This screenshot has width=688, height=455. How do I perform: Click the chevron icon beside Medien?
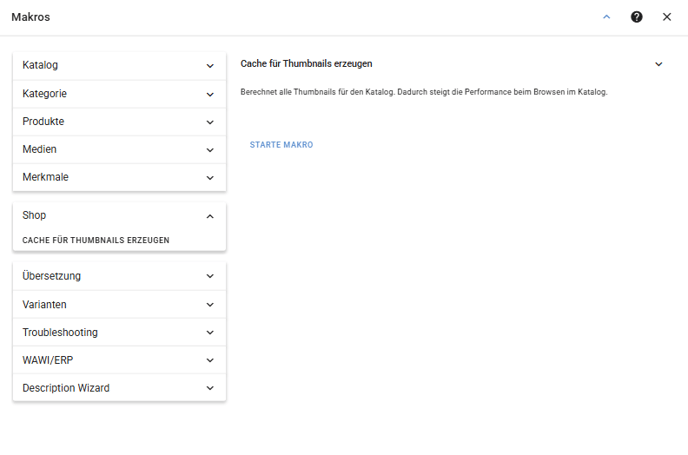pos(210,150)
